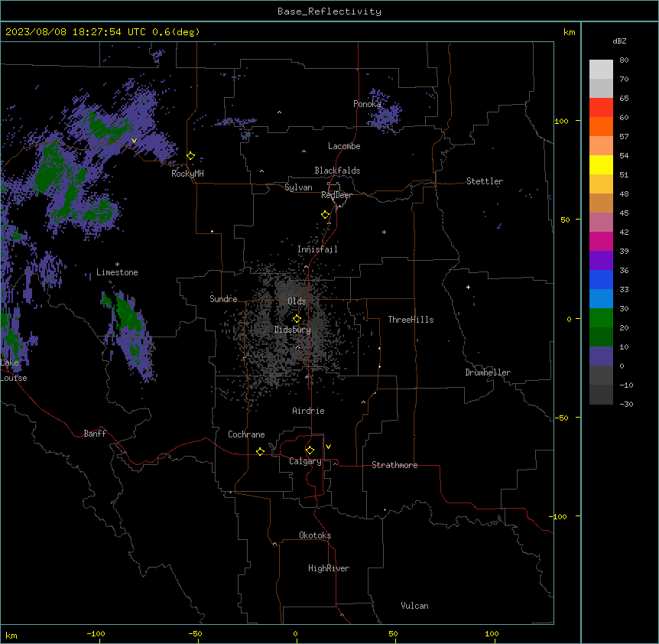
Task: Select the green 30 dBZ color swatch
Action: point(601,318)
